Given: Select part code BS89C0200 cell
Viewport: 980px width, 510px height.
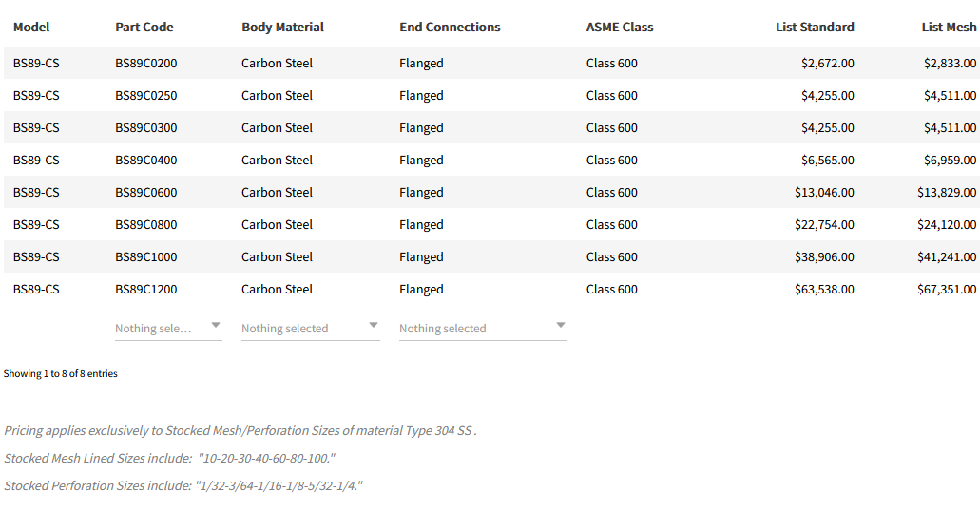Looking at the screenshot, I should (146, 64).
